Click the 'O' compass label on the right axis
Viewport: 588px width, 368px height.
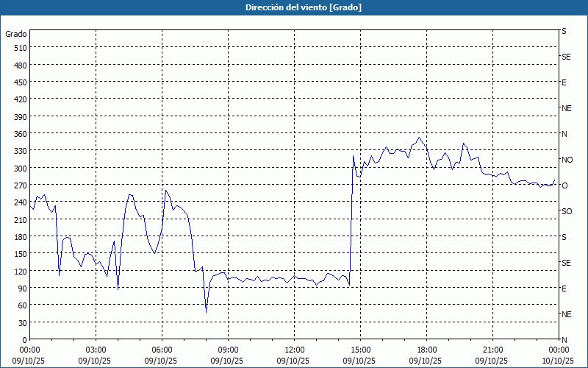coord(564,185)
